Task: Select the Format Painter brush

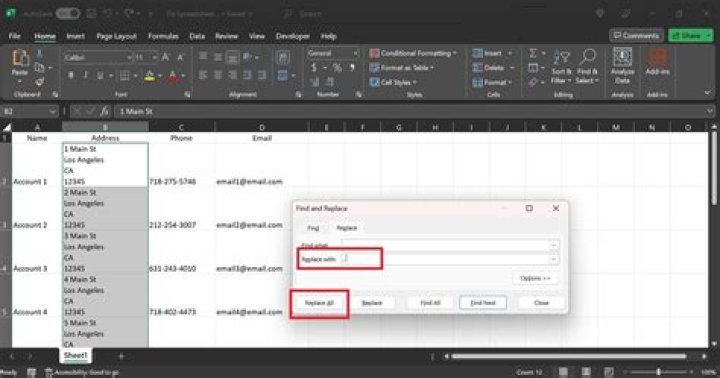Action: point(39,82)
